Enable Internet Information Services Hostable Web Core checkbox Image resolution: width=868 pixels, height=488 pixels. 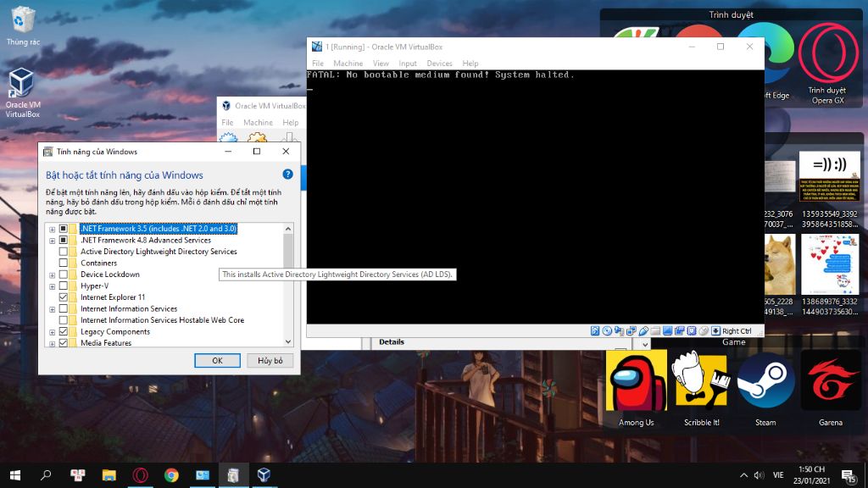click(x=63, y=320)
